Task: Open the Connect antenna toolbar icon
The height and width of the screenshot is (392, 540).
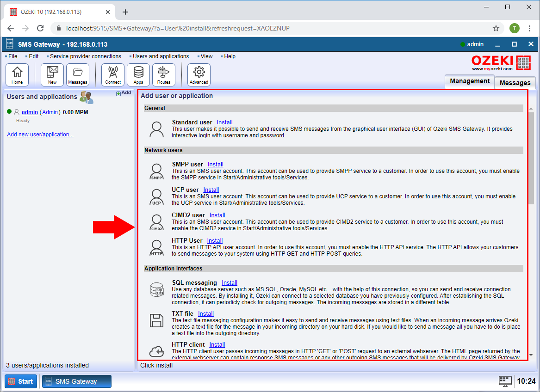Action: (x=113, y=75)
